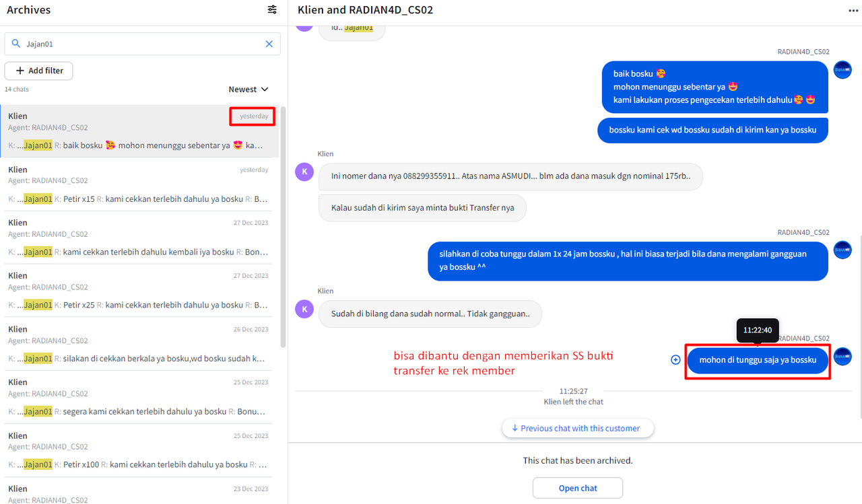
Task: Select the yesterday chat mentioning Petir x15
Action: click(x=135, y=182)
